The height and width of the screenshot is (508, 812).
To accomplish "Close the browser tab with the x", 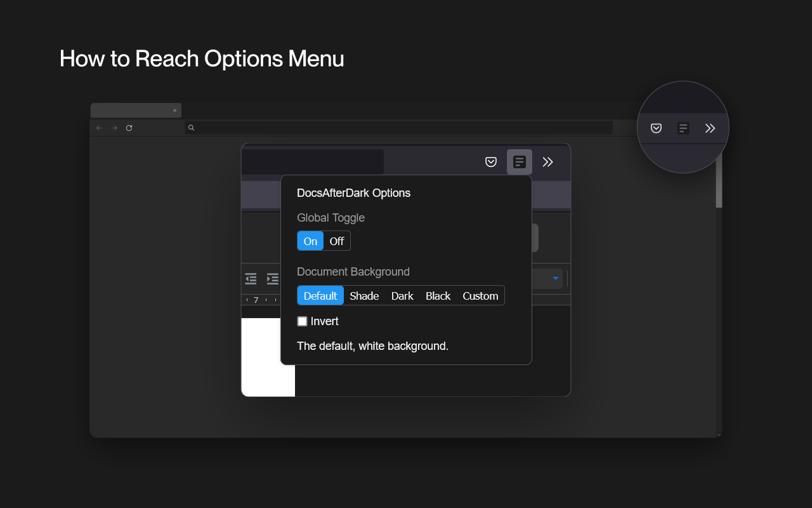I will click(175, 110).
